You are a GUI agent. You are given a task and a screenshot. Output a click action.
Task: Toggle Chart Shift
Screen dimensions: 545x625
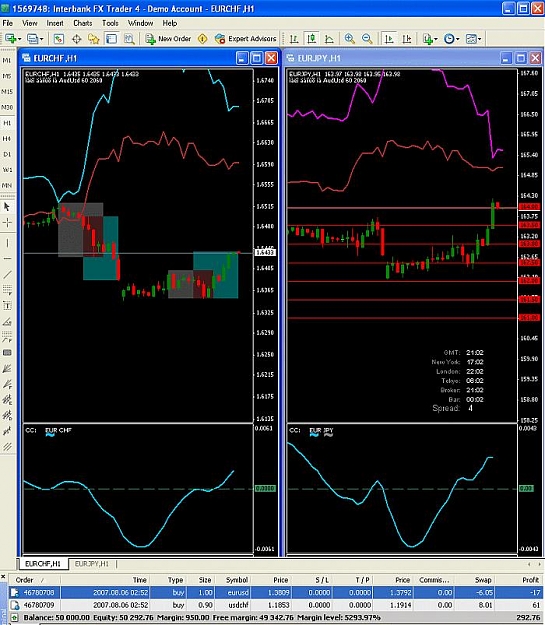pos(406,39)
